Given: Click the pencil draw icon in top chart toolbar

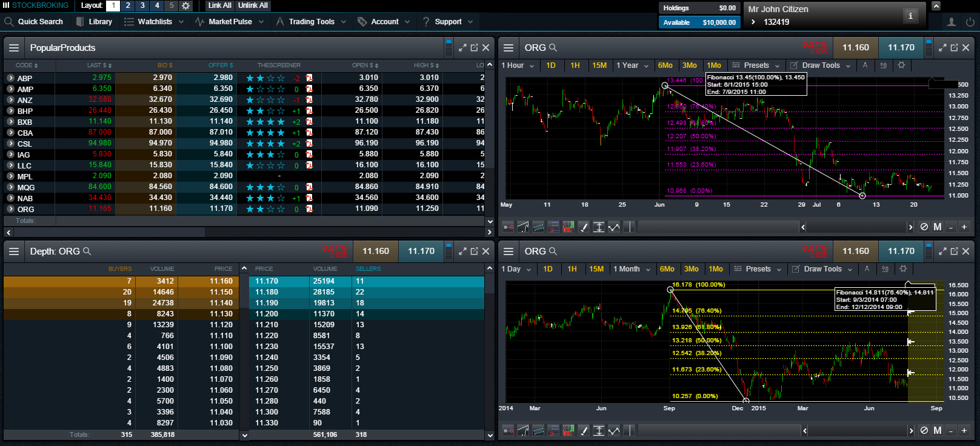Looking at the screenshot, I should click(x=584, y=227).
